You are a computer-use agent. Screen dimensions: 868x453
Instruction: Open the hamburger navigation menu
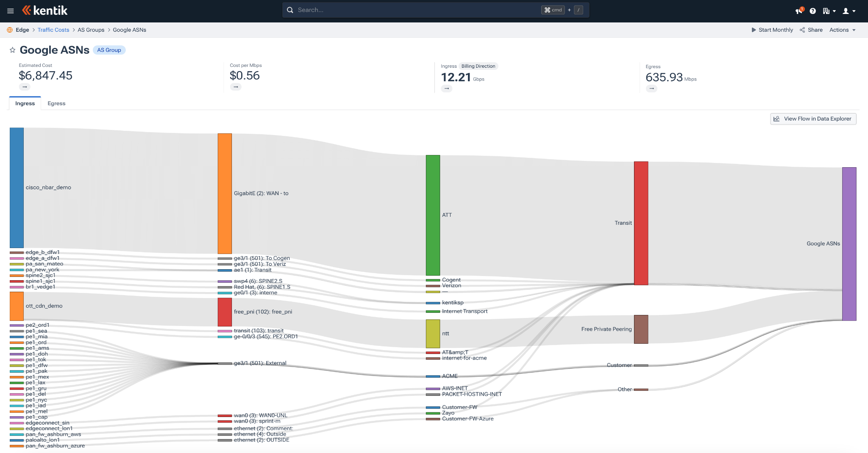(11, 11)
